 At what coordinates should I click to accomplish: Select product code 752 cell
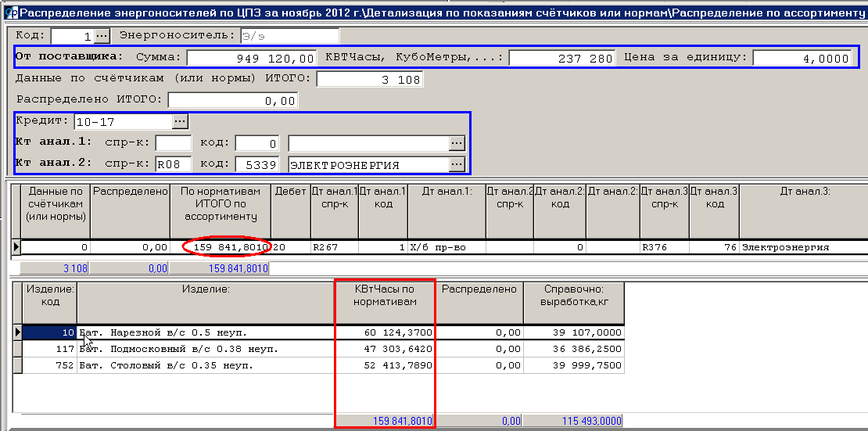click(50, 365)
